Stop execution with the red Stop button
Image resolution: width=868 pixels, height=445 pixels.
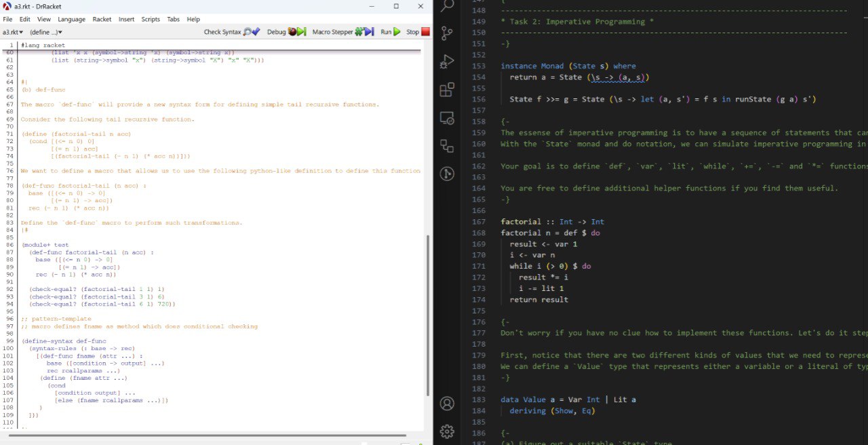pyautogui.click(x=418, y=32)
